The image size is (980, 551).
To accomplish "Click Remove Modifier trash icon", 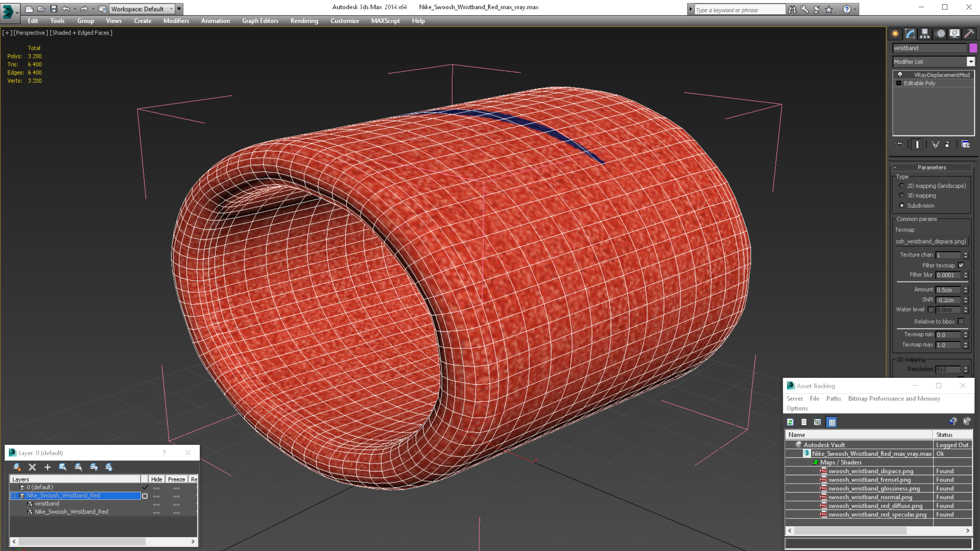I will click(947, 144).
